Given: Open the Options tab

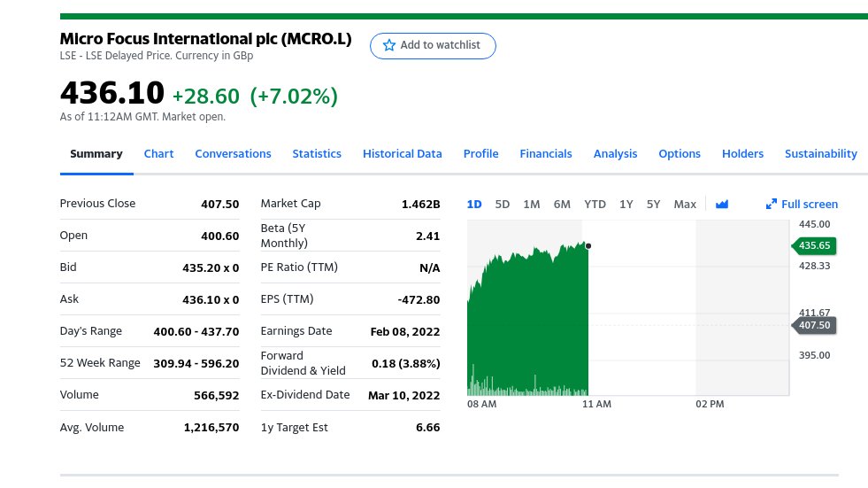Looking at the screenshot, I should pyautogui.click(x=680, y=154).
